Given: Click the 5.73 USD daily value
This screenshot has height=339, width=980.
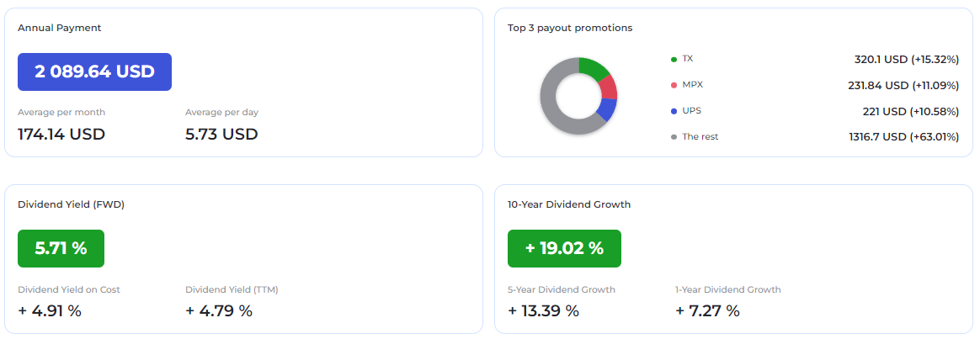Looking at the screenshot, I should click(222, 135).
